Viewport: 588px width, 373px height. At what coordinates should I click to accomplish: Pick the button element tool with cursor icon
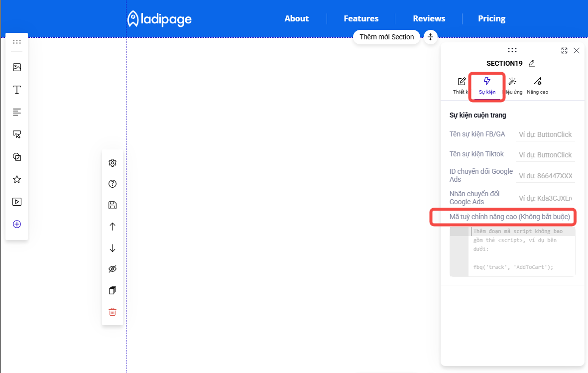(17, 134)
